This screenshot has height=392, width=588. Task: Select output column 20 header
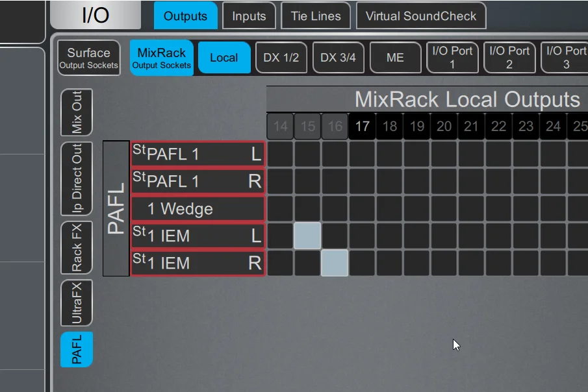pos(444,127)
